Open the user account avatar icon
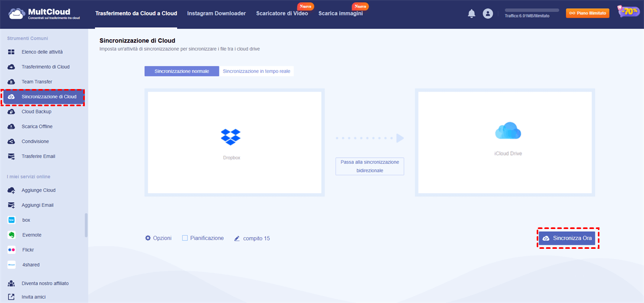644x303 pixels. (488, 13)
